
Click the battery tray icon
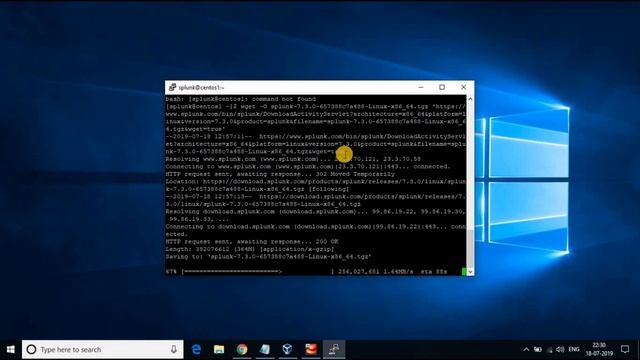[x=538, y=349]
